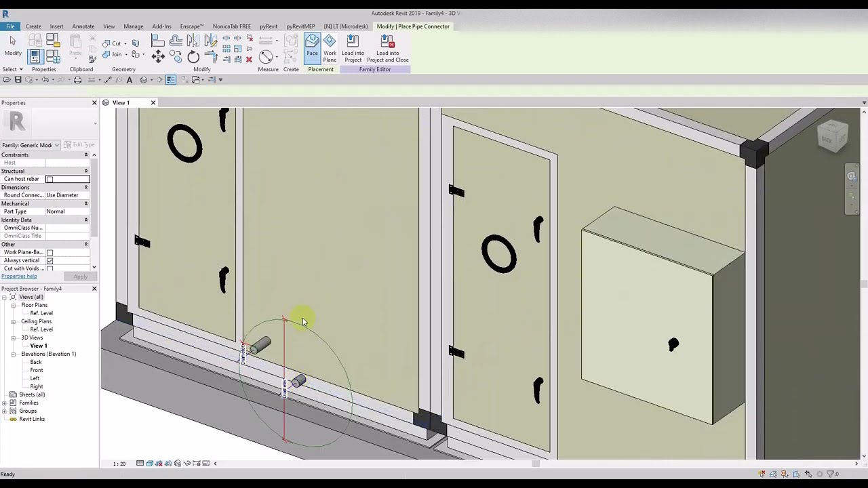Viewport: 868px width, 488px height.
Task: Open the Front elevation view
Action: tap(37, 370)
